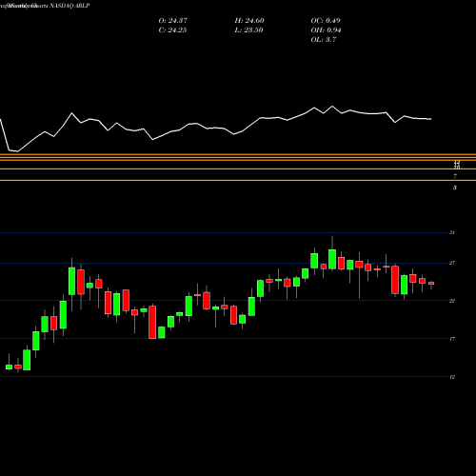Select the OL: 3.7 readout
This screenshot has width=476, height=476.
click(324, 40)
